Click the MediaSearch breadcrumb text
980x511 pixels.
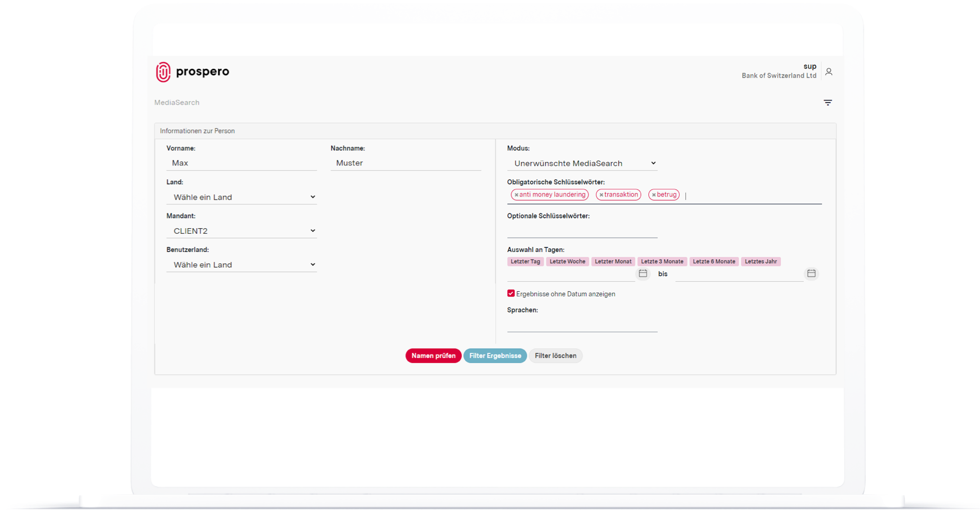pos(177,102)
